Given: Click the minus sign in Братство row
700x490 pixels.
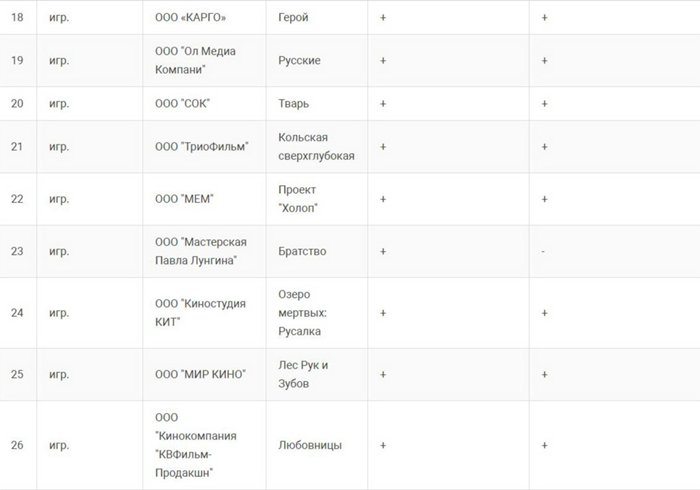Looking at the screenshot, I should click(543, 252).
